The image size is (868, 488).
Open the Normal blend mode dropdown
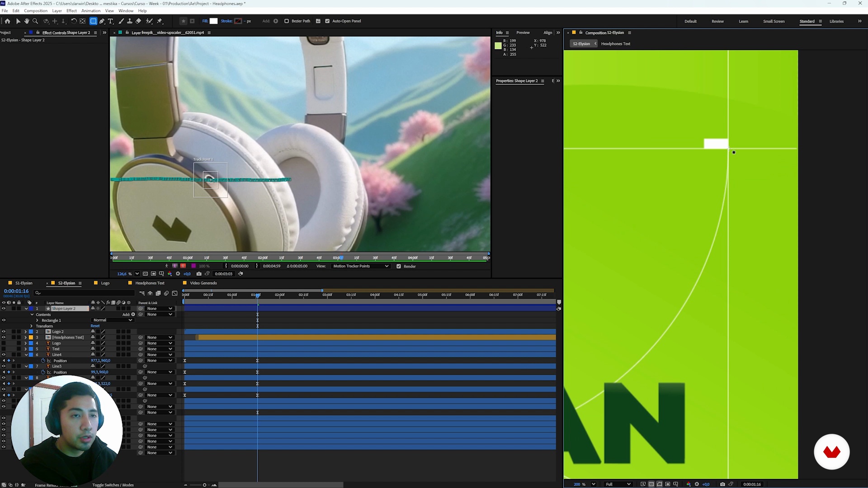[113, 320]
